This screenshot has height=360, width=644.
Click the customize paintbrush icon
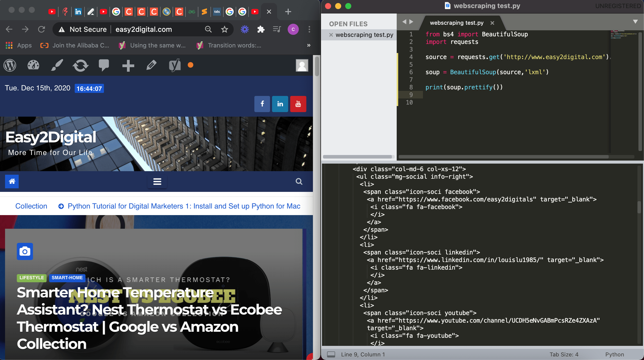pyautogui.click(x=57, y=65)
